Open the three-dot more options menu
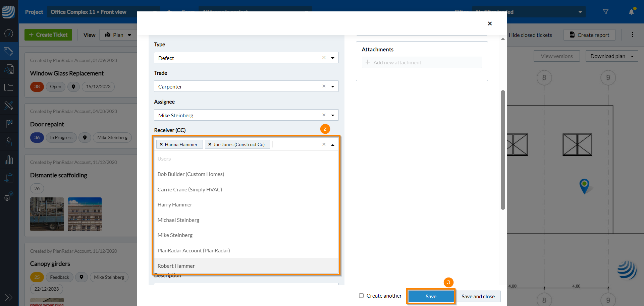This screenshot has height=306, width=644. coord(632,35)
